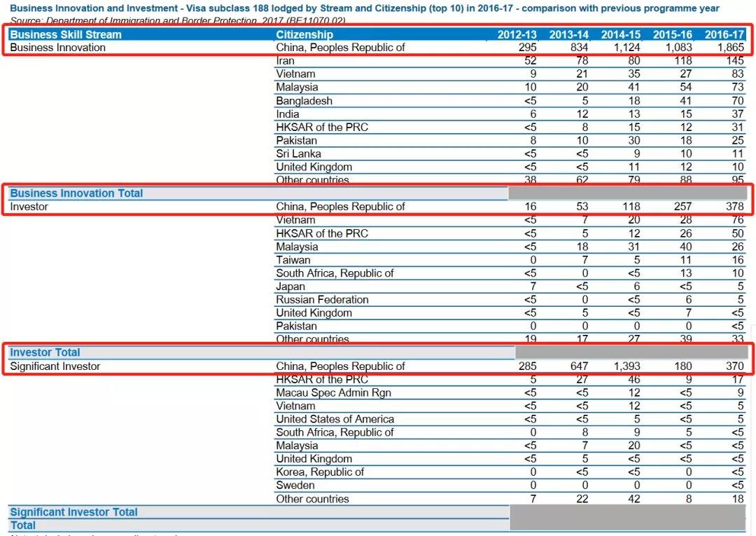Image resolution: width=756 pixels, height=536 pixels.
Task: Select the 2015-16 year column header
Action: pos(673,34)
